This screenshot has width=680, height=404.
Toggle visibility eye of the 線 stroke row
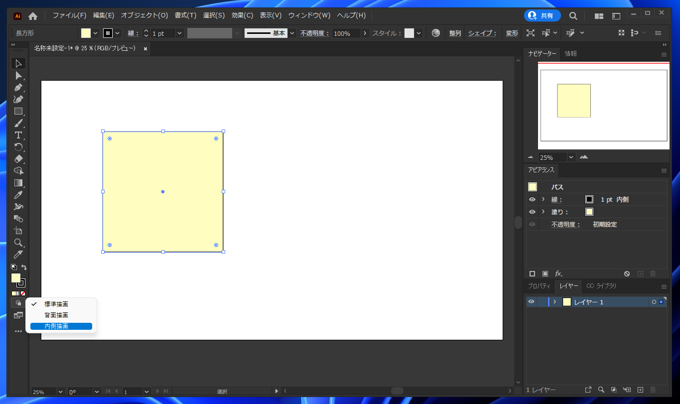tap(532, 199)
